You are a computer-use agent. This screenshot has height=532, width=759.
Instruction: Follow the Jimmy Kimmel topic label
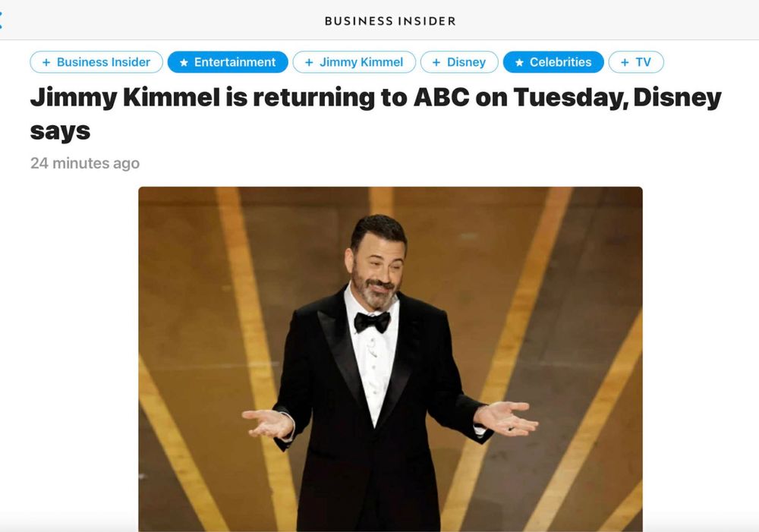click(x=361, y=62)
